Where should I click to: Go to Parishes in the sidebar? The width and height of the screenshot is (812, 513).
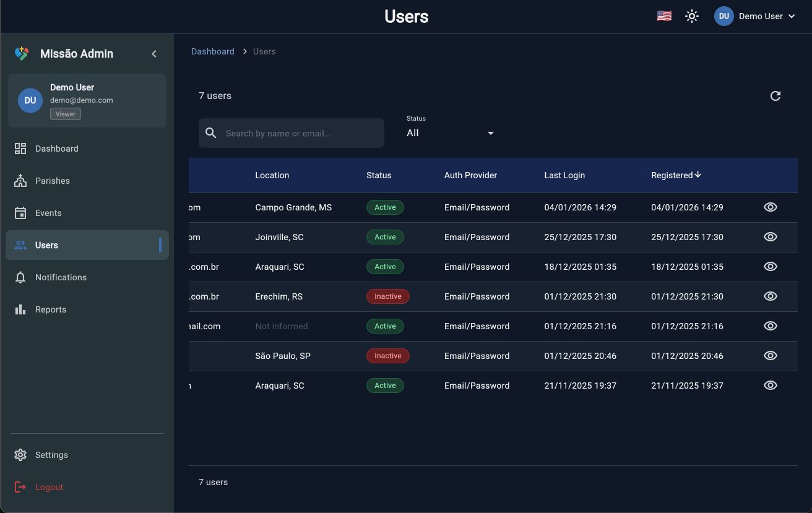tap(52, 181)
